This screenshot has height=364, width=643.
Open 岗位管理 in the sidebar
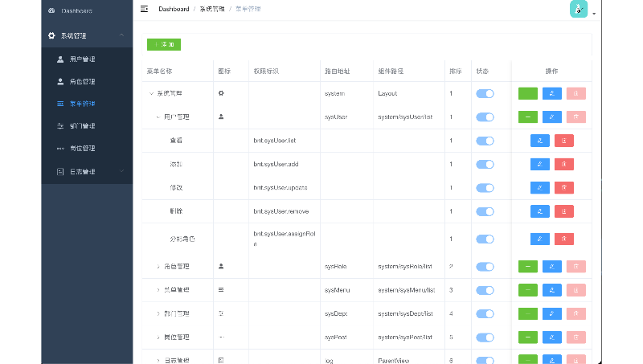point(87,148)
